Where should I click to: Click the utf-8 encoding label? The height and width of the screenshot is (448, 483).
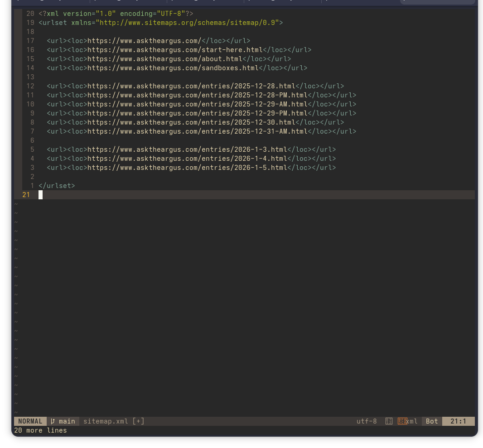click(x=367, y=421)
